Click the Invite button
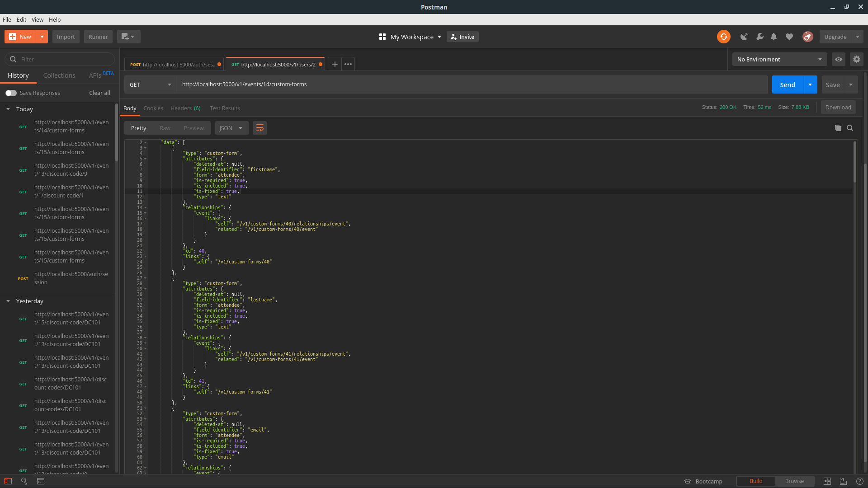868x488 pixels. click(462, 37)
